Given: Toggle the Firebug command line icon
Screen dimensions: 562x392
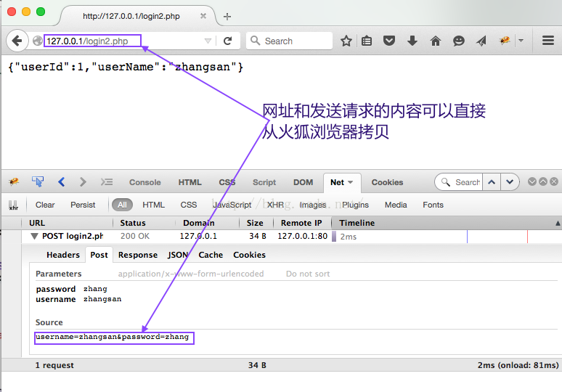Looking at the screenshot, I should (x=107, y=182).
